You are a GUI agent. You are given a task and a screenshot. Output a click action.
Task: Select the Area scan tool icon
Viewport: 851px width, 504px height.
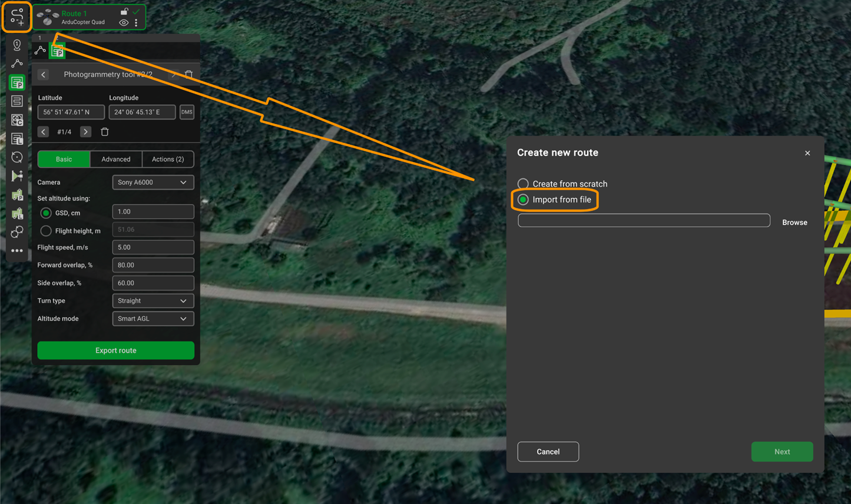pyautogui.click(x=17, y=101)
